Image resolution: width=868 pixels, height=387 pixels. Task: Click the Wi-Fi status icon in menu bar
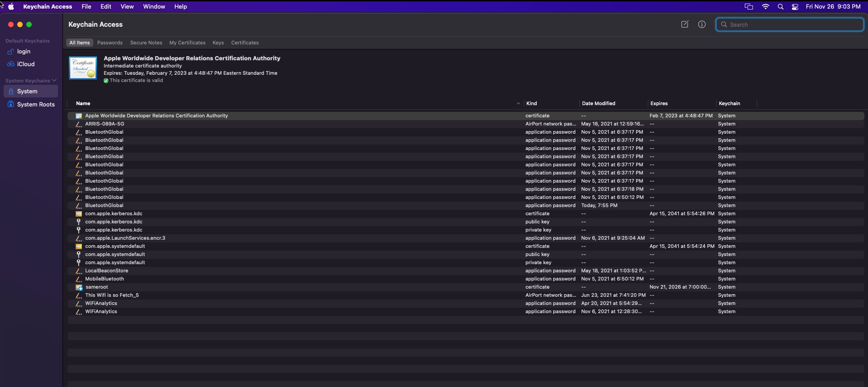[x=766, y=7]
